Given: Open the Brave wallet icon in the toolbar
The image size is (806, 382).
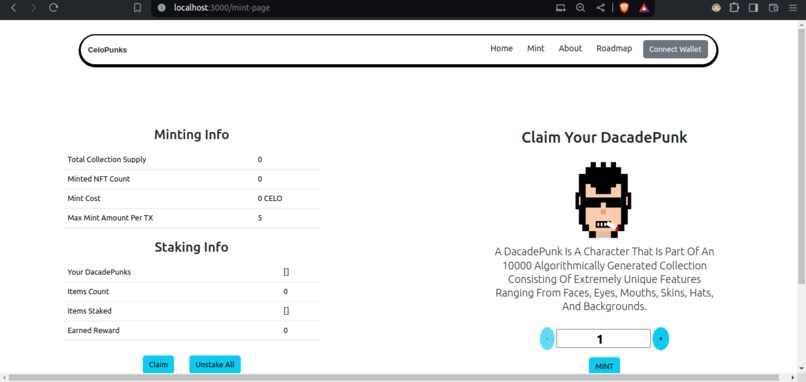Looking at the screenshot, I should point(773,8).
